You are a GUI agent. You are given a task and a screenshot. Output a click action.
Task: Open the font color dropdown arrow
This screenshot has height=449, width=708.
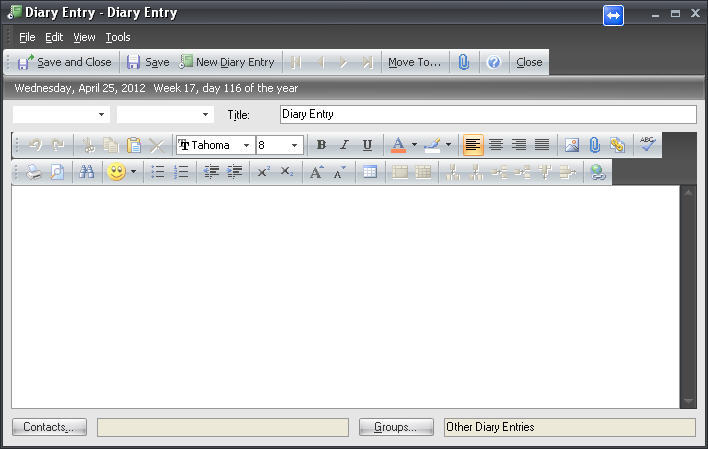[x=414, y=145]
